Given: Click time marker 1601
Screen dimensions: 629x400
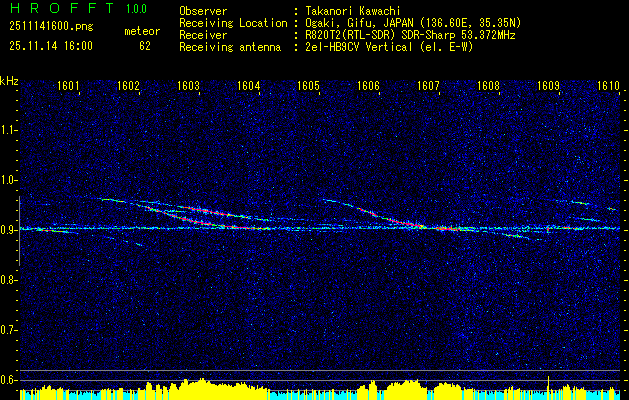Looking at the screenshot, I should click(68, 86).
